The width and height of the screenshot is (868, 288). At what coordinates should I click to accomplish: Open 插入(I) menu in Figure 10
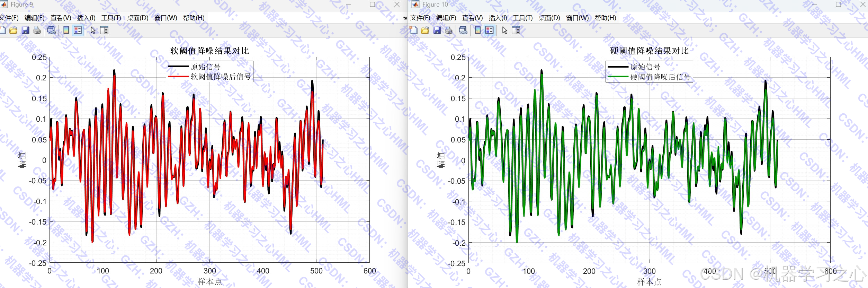click(x=498, y=18)
